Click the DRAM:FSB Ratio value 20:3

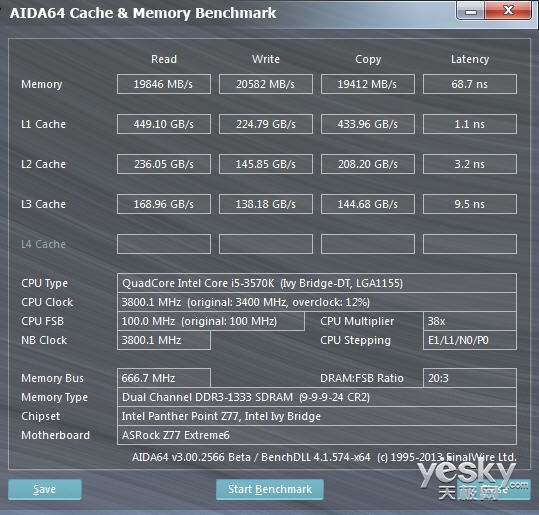tap(470, 378)
